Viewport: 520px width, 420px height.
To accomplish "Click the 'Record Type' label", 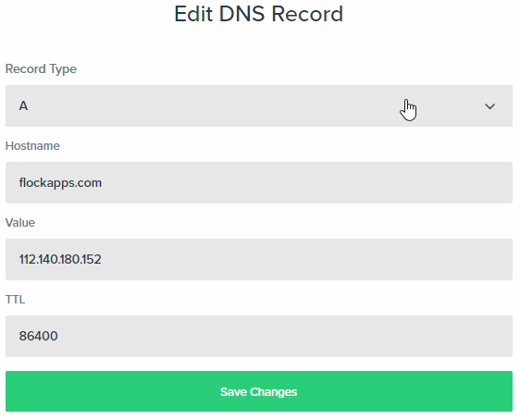I will (41, 69).
